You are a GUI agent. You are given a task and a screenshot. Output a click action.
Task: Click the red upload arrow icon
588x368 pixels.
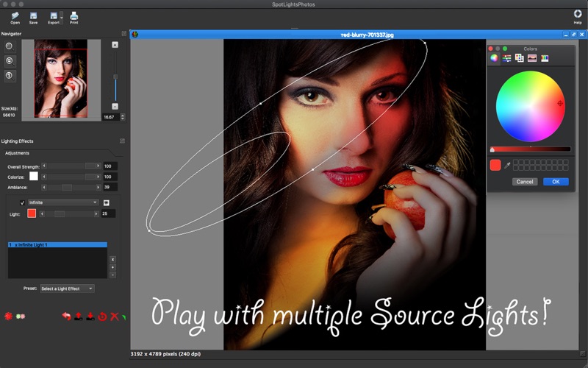click(79, 316)
